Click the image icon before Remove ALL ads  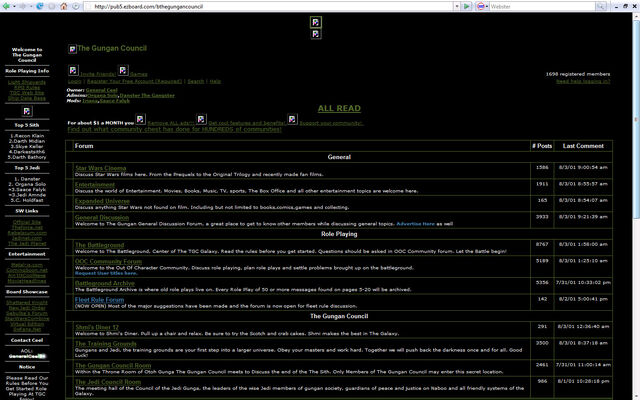tap(140, 119)
